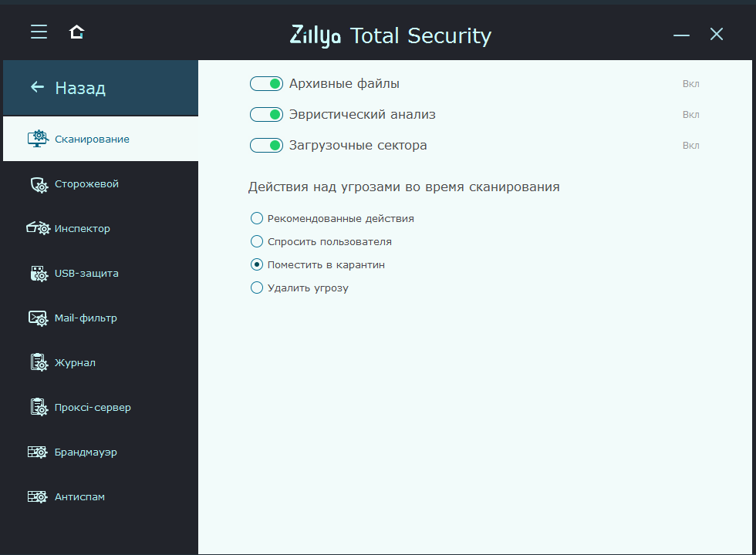Disable the Эвристический анализ toggle
This screenshot has height=555, width=756.
267,115
